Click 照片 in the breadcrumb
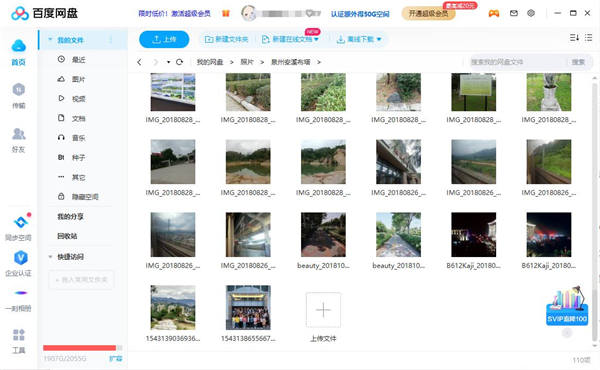 pyautogui.click(x=247, y=62)
